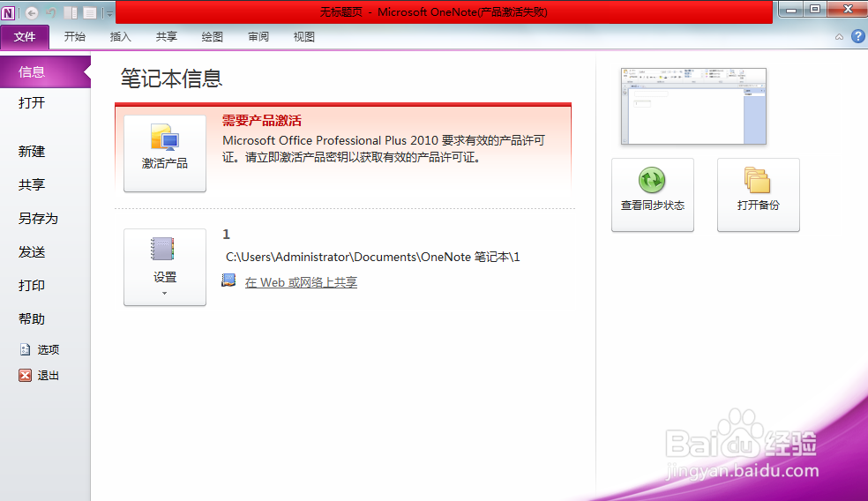Click the notebook path C:\Users\Administrator\Documents\OneNote 笔记本\1

pyautogui.click(x=372, y=257)
